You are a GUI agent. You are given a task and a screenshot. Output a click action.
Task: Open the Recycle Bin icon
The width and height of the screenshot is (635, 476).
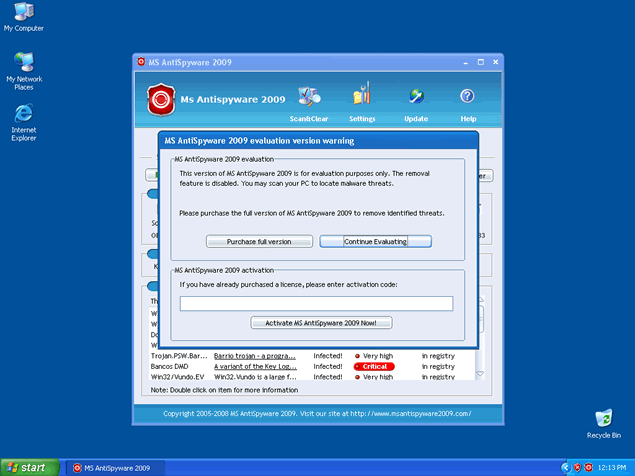(x=604, y=419)
